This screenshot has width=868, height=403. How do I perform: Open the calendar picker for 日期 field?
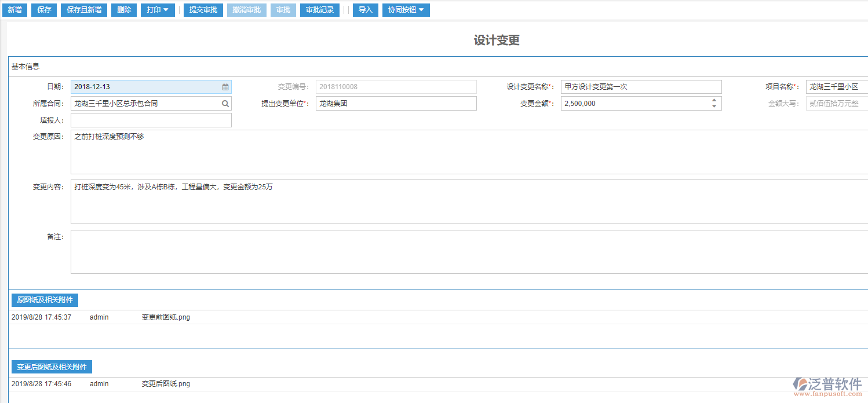(x=225, y=86)
